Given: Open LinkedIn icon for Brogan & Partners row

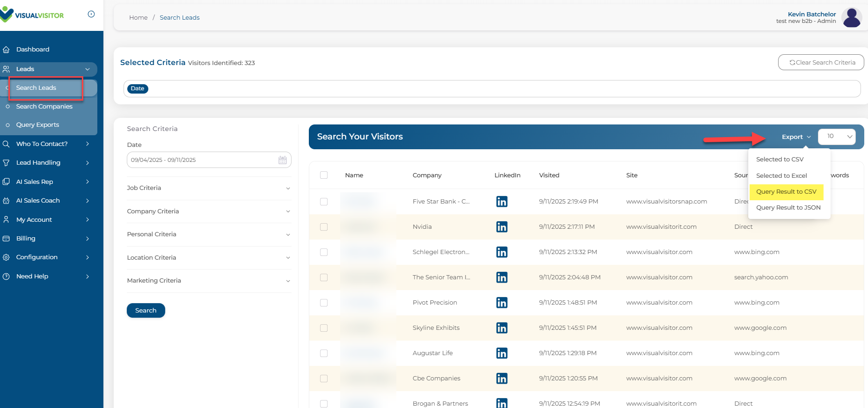Looking at the screenshot, I should [502, 403].
